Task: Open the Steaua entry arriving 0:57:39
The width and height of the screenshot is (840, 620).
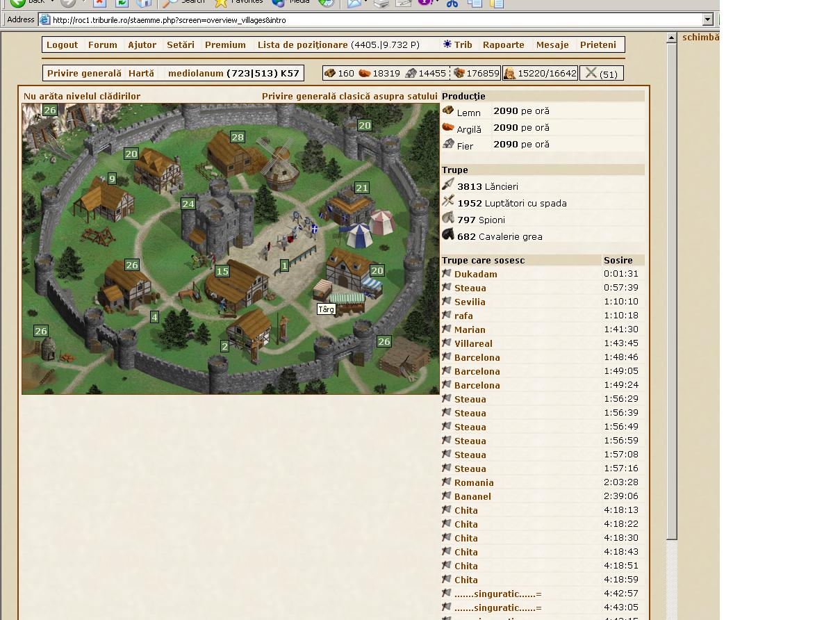Action: [x=470, y=288]
